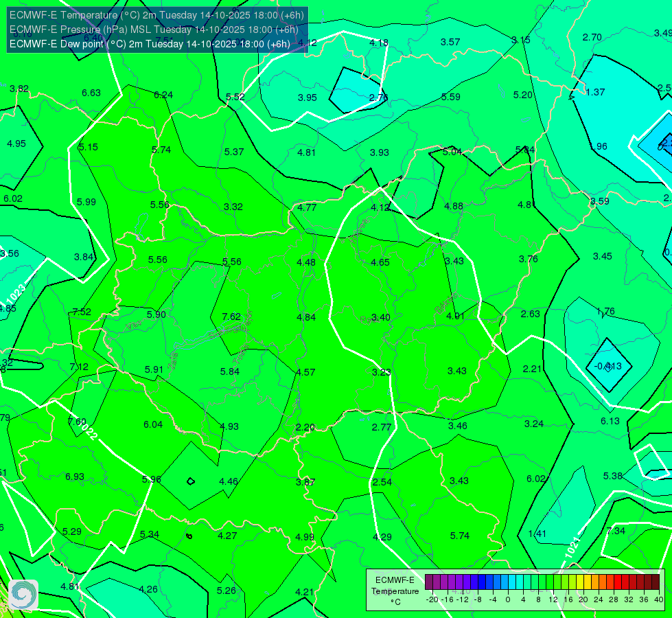Click the dew point value 6.63
The width and height of the screenshot is (672, 618).
[91, 93]
